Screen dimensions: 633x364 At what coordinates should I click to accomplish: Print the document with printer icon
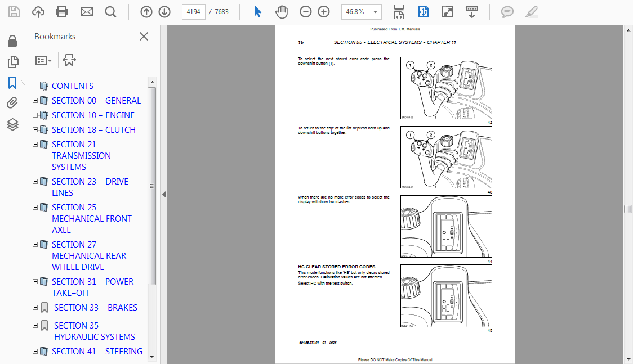coord(62,12)
